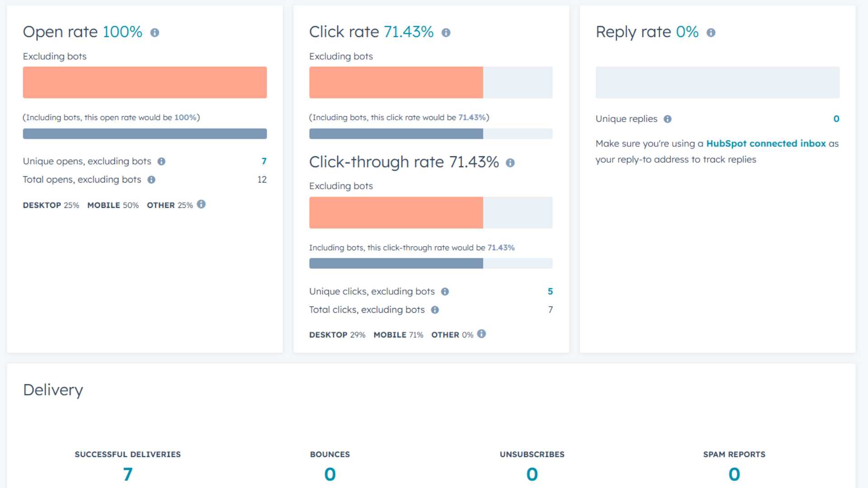Viewport: 868px width, 488px height.
Task: Click the BOUNCES label
Action: 330,455
